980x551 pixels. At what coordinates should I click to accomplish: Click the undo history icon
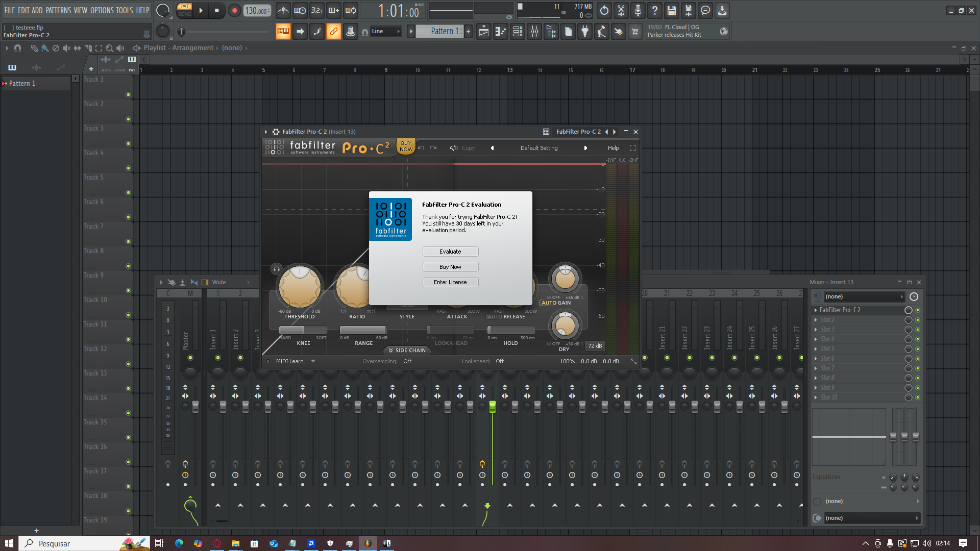click(604, 10)
